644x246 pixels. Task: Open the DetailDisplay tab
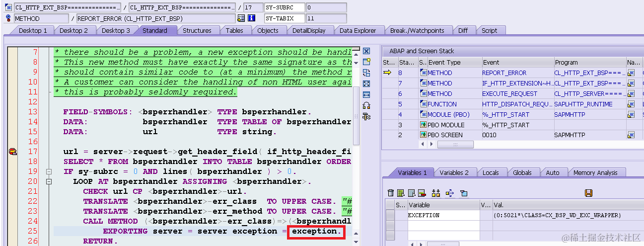tap(309, 30)
